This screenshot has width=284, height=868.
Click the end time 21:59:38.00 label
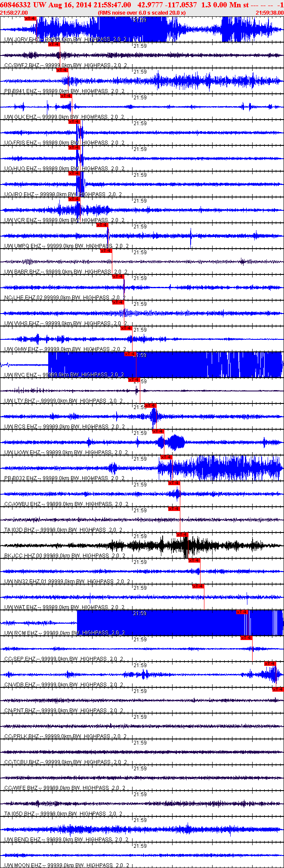pyautogui.click(x=269, y=13)
